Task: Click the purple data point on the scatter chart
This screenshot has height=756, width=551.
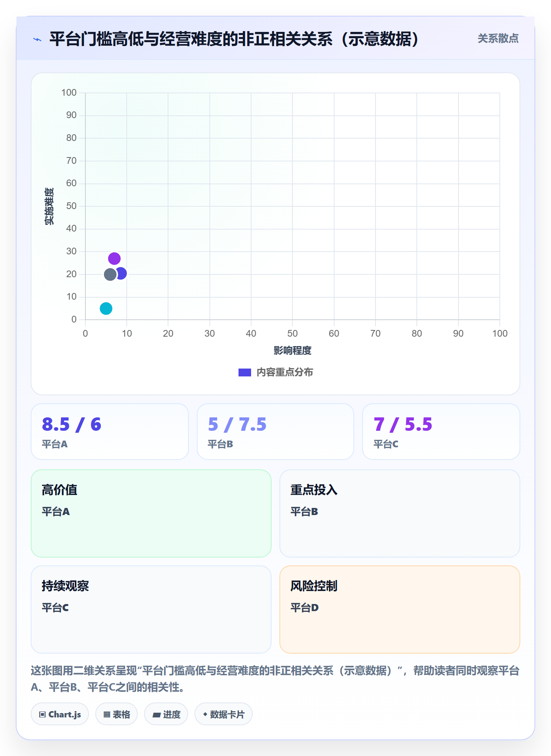Action: click(x=114, y=259)
